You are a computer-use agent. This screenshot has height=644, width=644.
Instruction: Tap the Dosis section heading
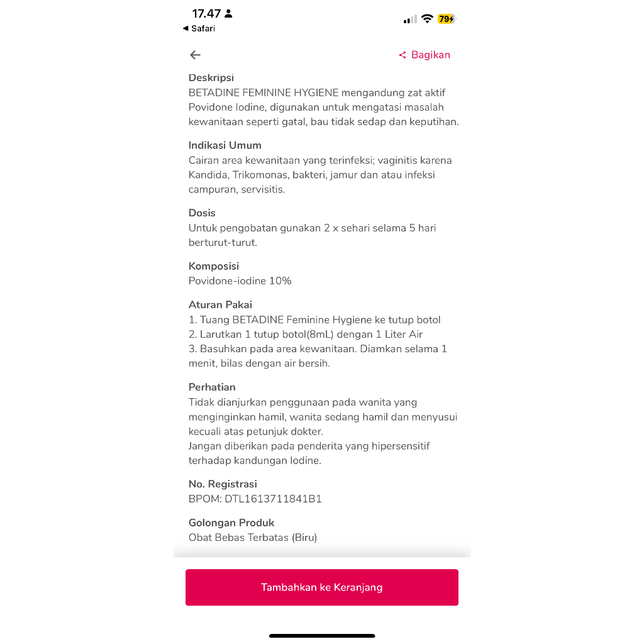(x=202, y=213)
